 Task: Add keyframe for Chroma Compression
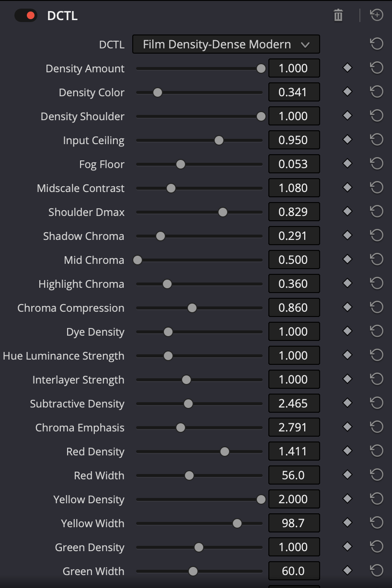[x=347, y=307]
